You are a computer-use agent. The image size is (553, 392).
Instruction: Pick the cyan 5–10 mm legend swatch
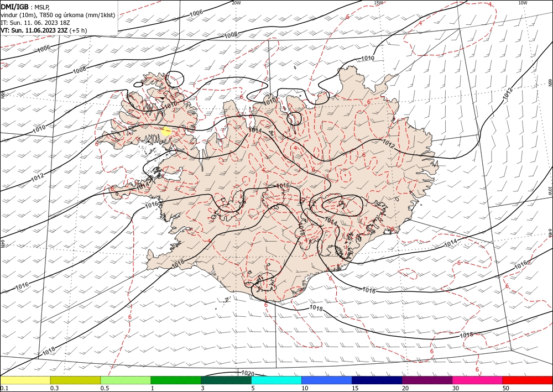tap(276, 380)
